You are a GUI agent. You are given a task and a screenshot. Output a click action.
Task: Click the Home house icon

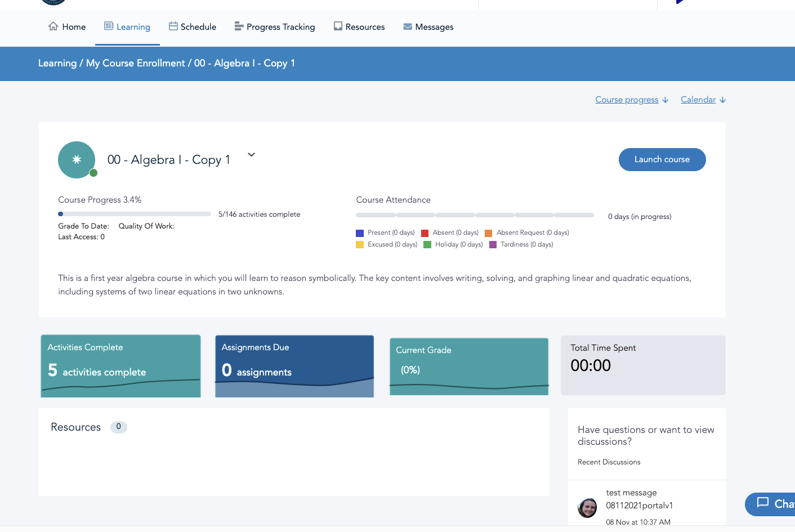53,26
